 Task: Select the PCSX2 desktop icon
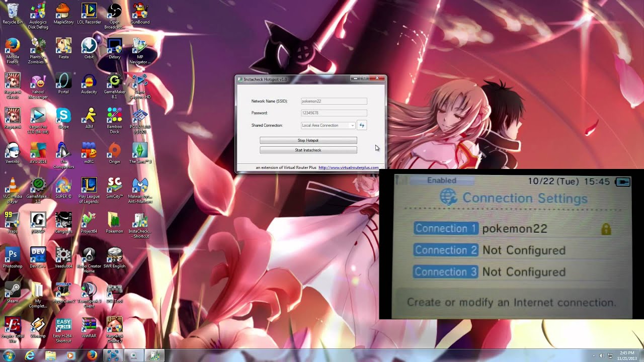coord(140,121)
